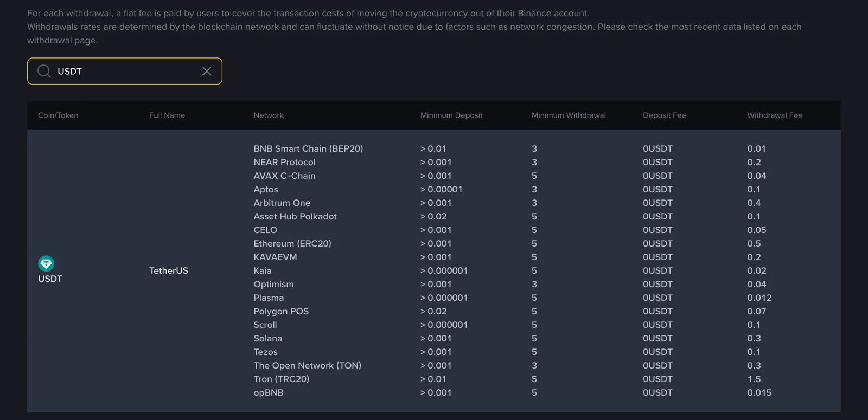
Task: Click the Withdrawal Fee column header
Action: click(775, 115)
